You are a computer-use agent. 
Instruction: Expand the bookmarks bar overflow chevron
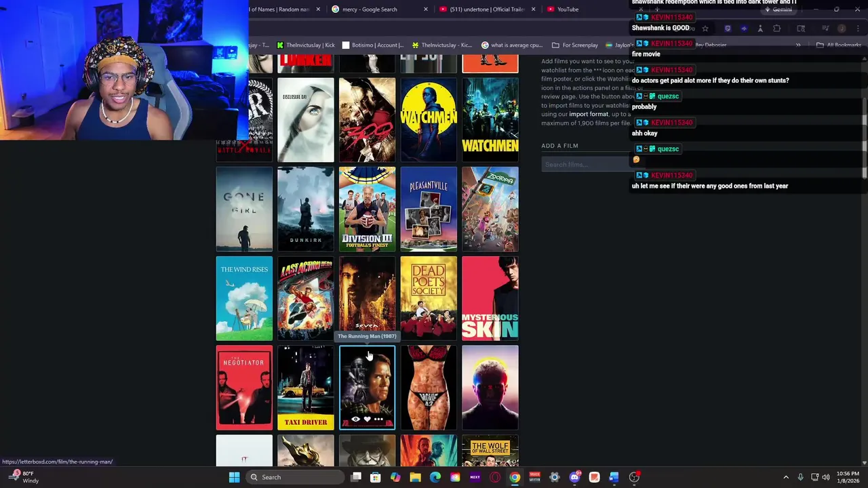[x=798, y=45]
